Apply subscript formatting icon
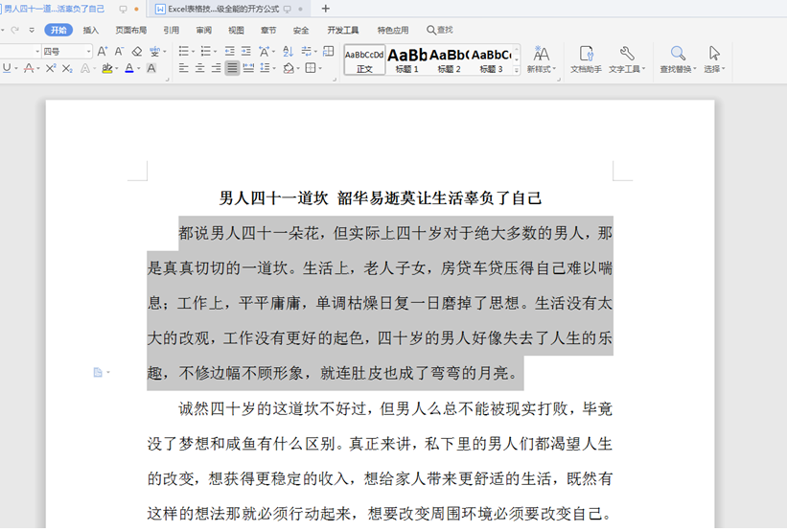This screenshot has width=787, height=532. coord(67,68)
